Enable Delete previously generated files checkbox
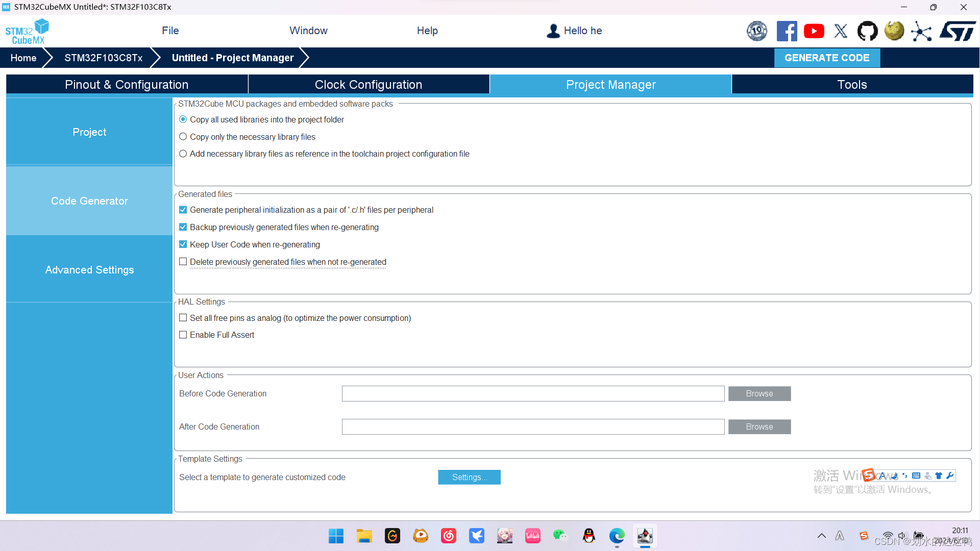The image size is (980, 551). tap(183, 262)
